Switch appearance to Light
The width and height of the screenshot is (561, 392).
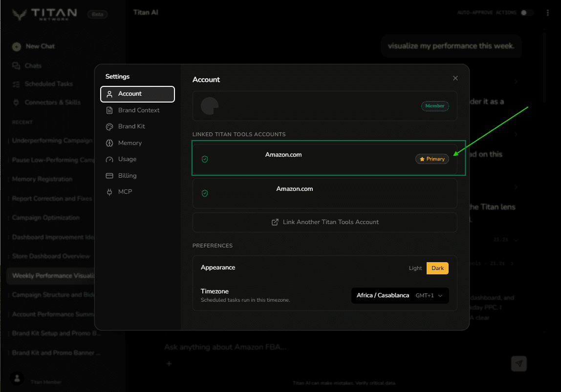pyautogui.click(x=415, y=268)
